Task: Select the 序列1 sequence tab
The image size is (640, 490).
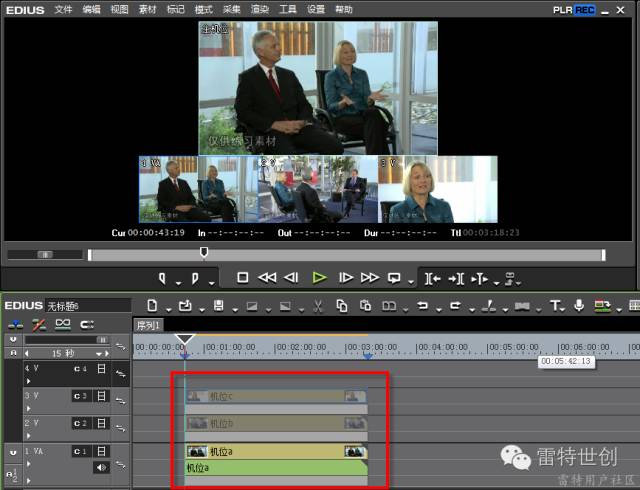Action: [x=148, y=325]
